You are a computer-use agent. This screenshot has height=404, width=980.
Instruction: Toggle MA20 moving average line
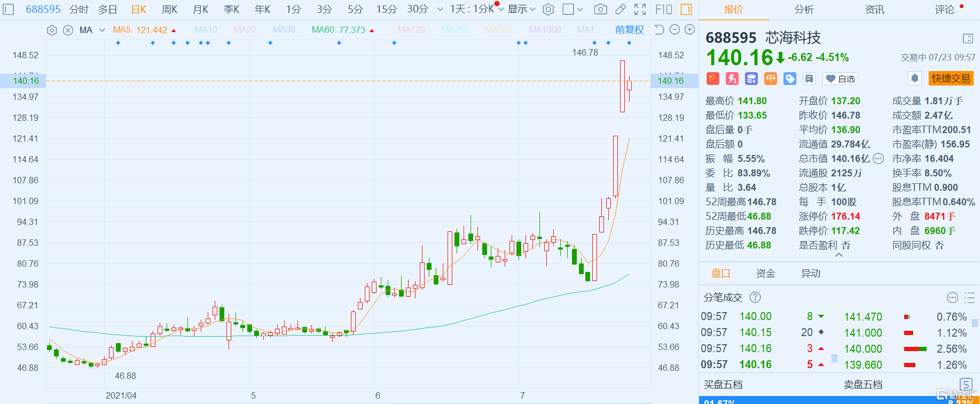coord(246,30)
